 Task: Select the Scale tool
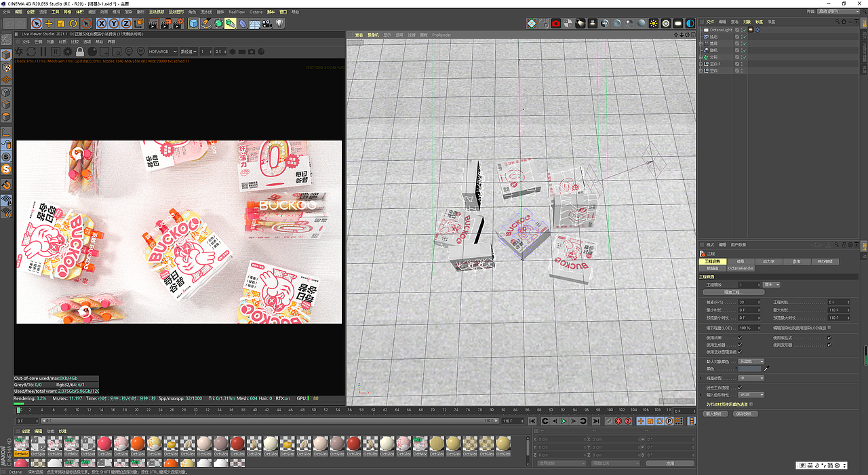click(61, 23)
